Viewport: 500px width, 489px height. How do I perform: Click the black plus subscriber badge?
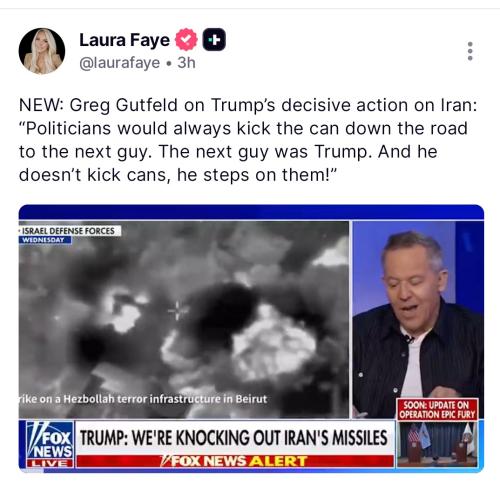click(214, 40)
